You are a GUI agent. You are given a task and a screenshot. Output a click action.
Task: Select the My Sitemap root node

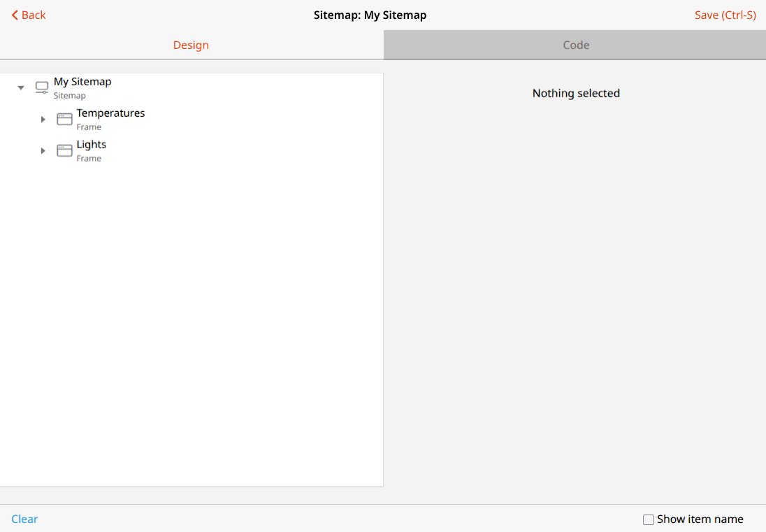(x=82, y=82)
